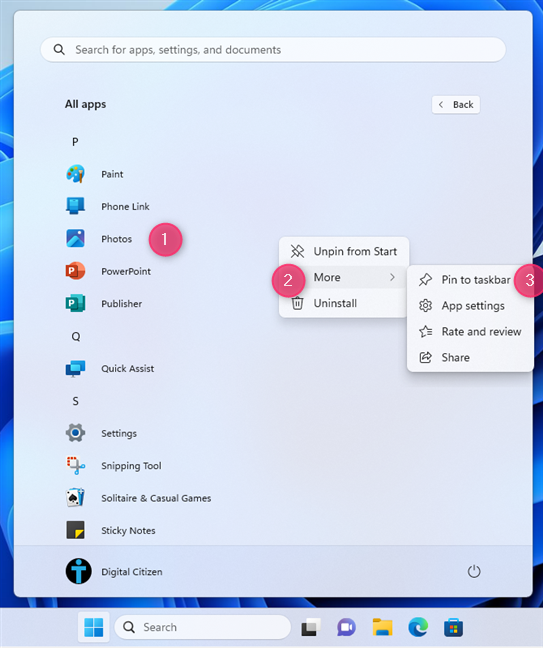Select Pin to taskbar option
Viewport: 543px width, 648px height.
point(470,280)
